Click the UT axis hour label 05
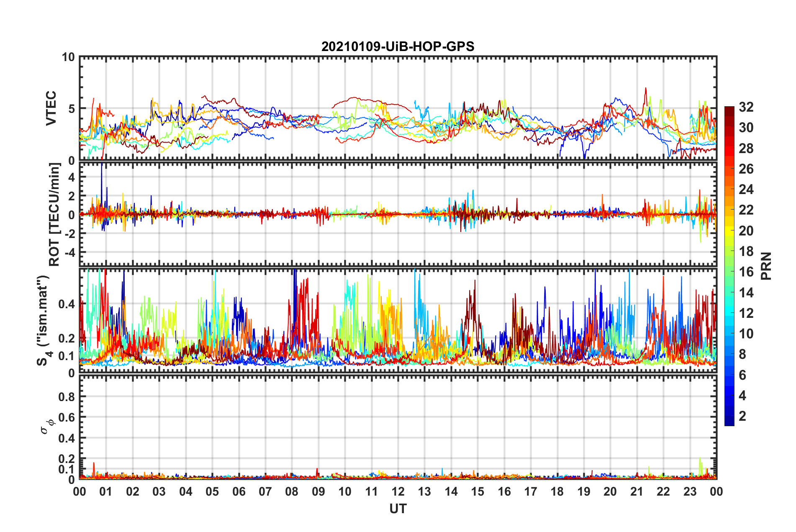The width and height of the screenshot is (796, 532). [212, 491]
